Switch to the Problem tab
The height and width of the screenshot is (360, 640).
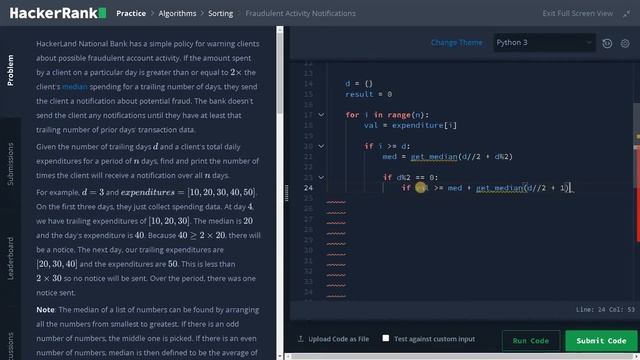click(x=10, y=70)
